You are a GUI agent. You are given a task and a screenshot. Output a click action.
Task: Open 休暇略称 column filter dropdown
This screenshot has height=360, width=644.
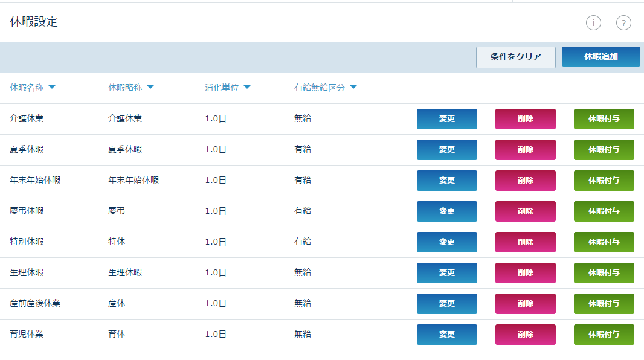click(x=150, y=88)
